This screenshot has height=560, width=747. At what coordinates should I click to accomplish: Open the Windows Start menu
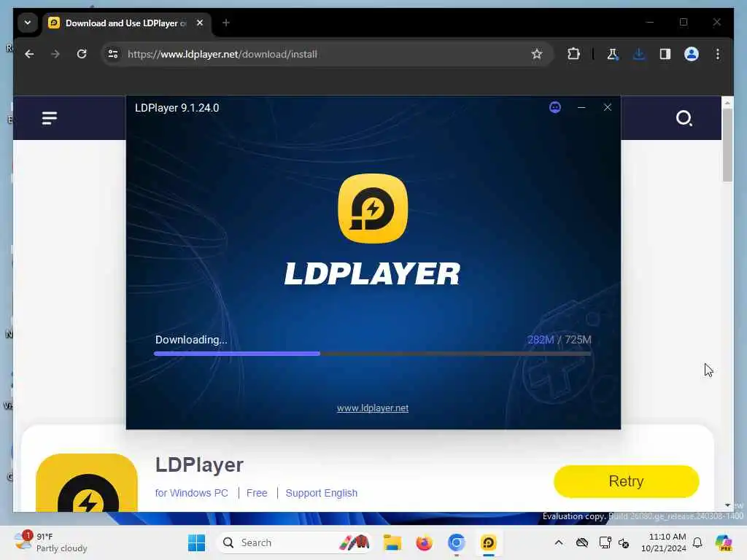click(196, 542)
